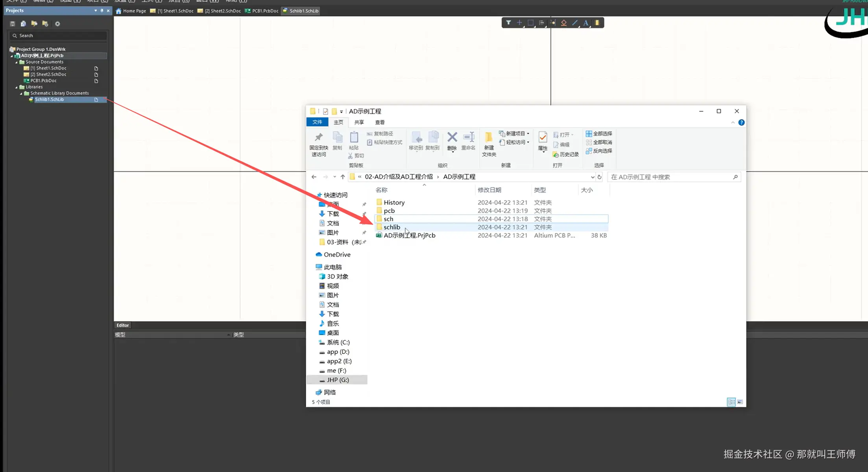868x472 pixels.
Task: Click the refresh icon beside address bar
Action: tap(599, 177)
